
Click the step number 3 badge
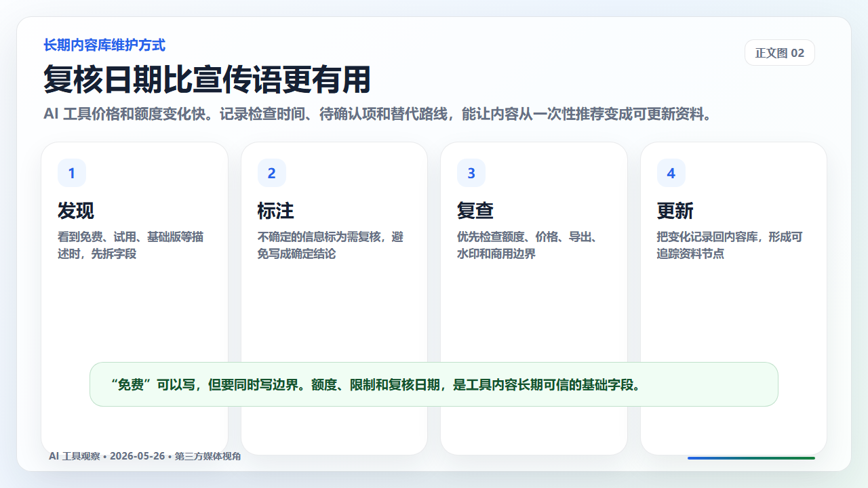click(x=471, y=173)
